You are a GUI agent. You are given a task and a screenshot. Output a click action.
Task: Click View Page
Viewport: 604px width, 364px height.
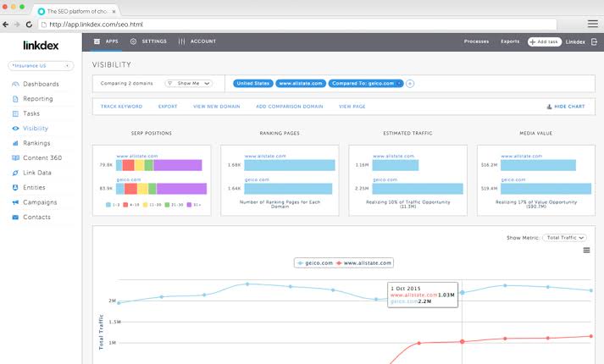pos(352,107)
